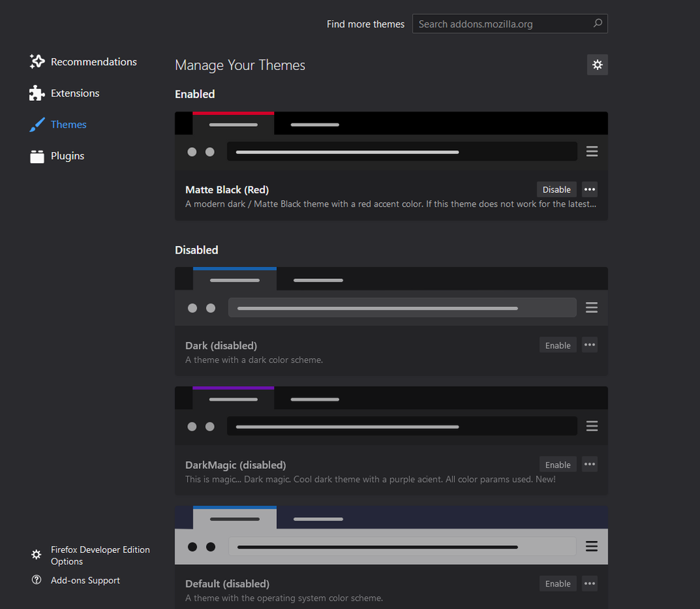The width and height of the screenshot is (700, 609).
Task: Click the Dark (disabled) title text
Action: (x=221, y=345)
